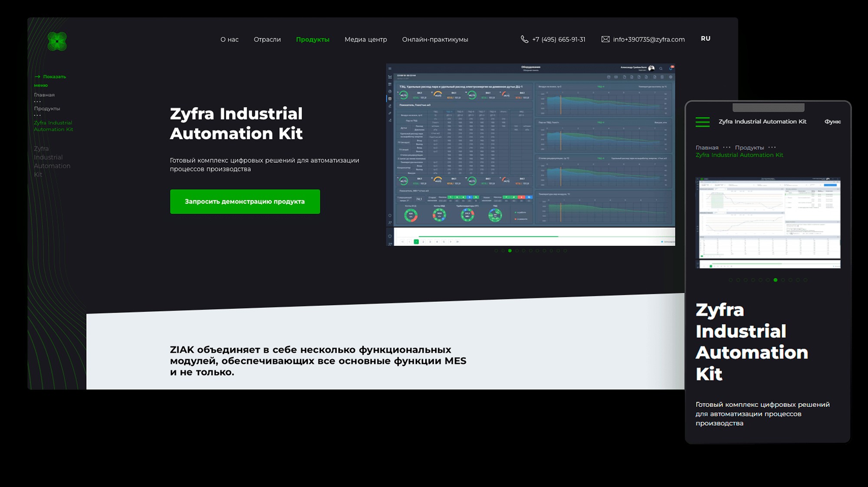Go to Онлайн-практикумы in the navigation
Screen dimensions: 868x487
coord(435,39)
